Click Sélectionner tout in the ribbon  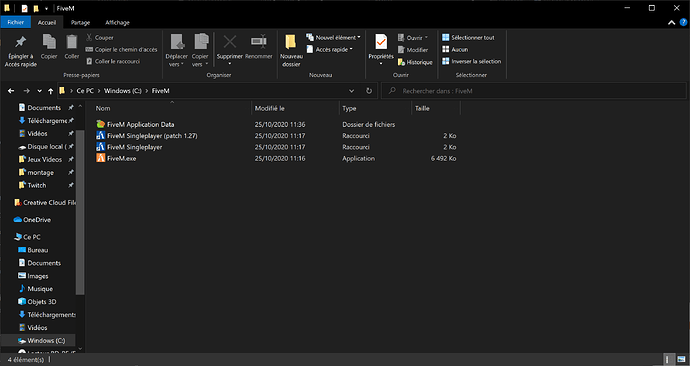468,38
